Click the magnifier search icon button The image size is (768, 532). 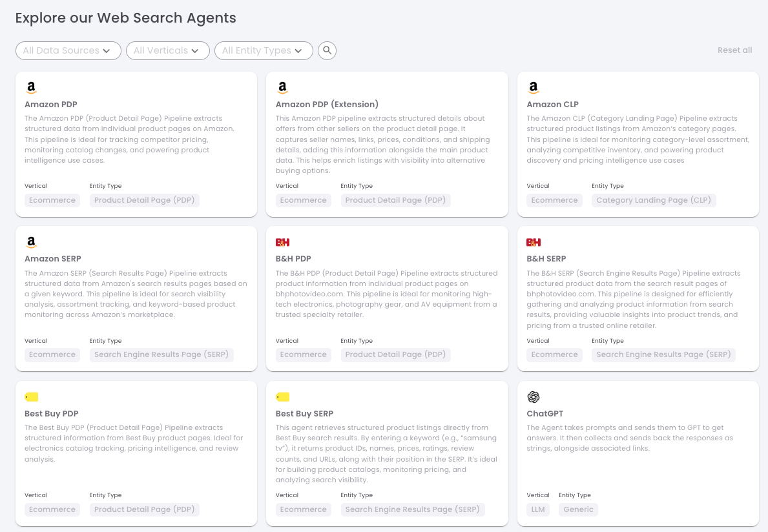coord(327,50)
